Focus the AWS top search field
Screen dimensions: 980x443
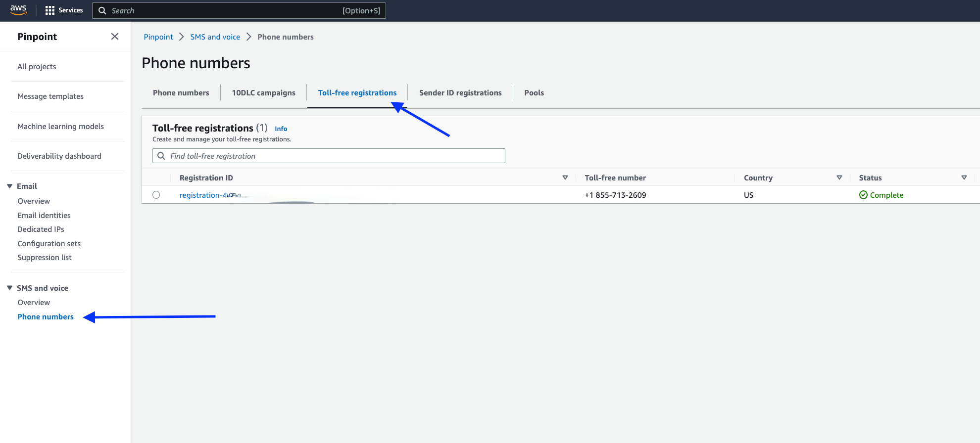point(239,10)
